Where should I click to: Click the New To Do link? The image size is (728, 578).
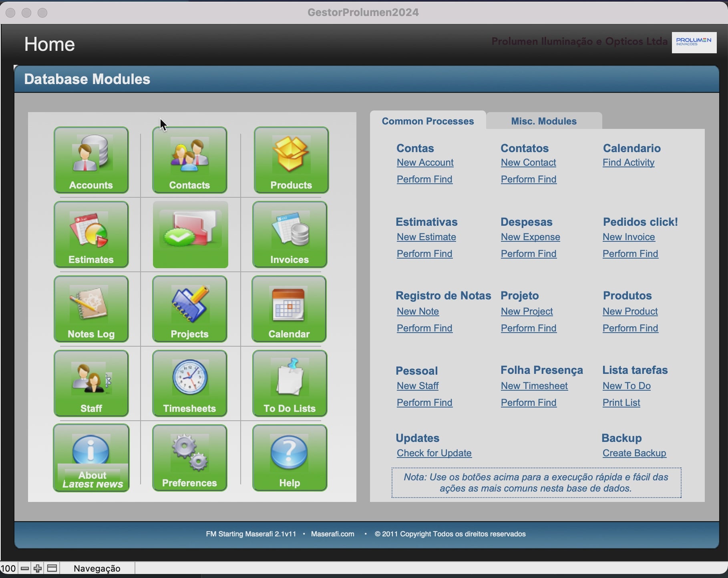click(627, 386)
